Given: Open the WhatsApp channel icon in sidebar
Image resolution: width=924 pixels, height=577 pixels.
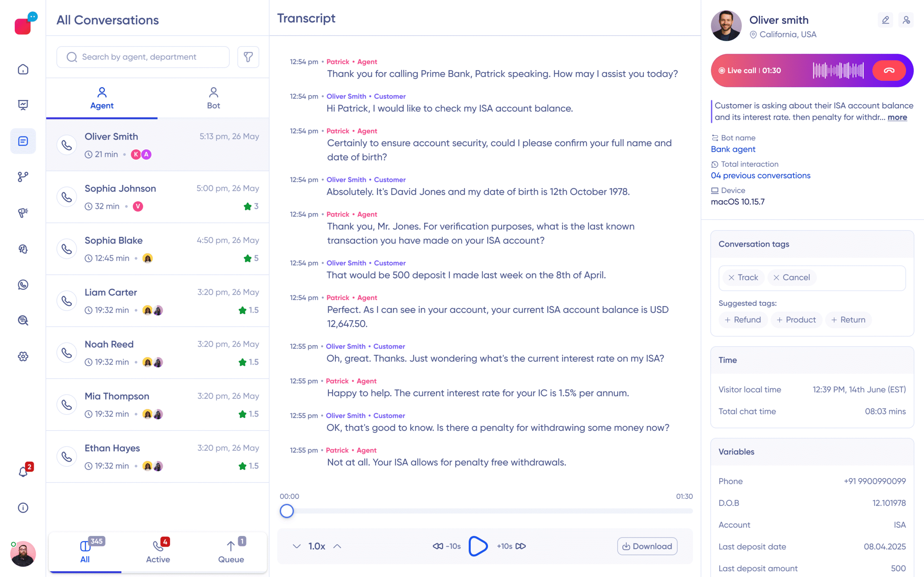Looking at the screenshot, I should pos(23,284).
